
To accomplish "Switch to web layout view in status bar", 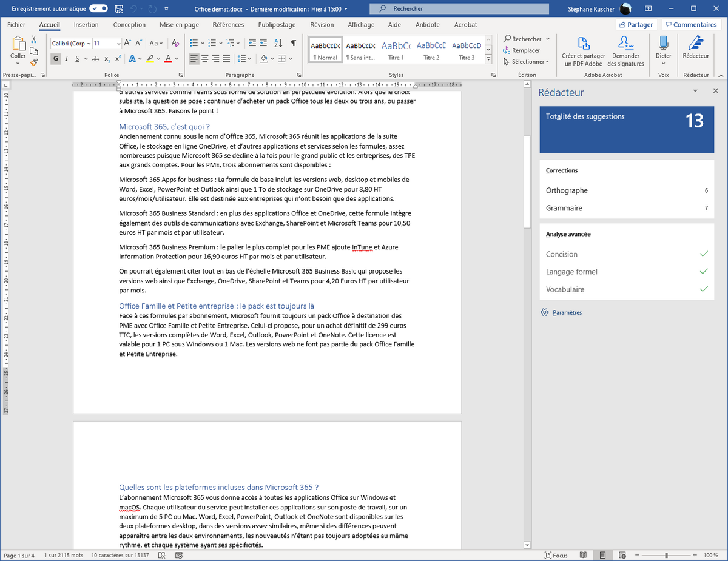I will coord(622,556).
